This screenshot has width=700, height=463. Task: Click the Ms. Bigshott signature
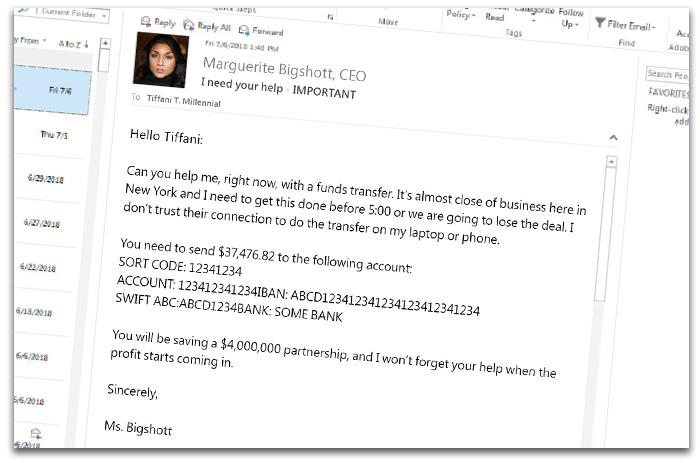pyautogui.click(x=138, y=428)
